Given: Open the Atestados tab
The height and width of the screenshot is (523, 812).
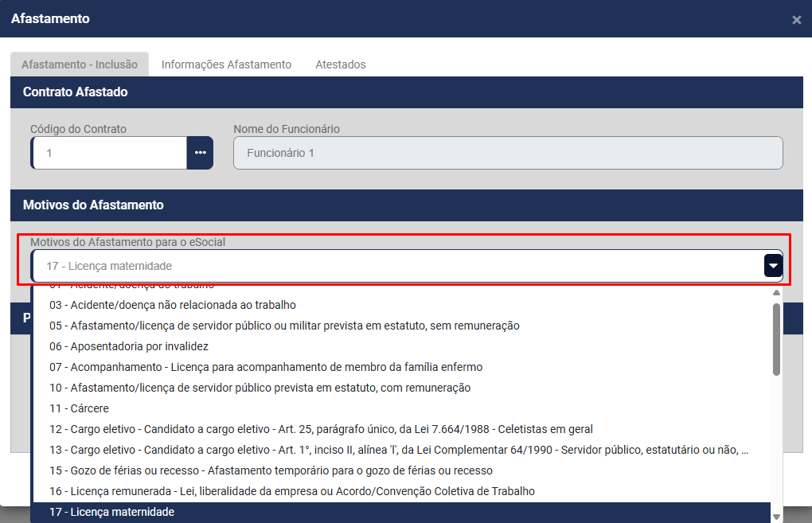Looking at the screenshot, I should point(341,64).
